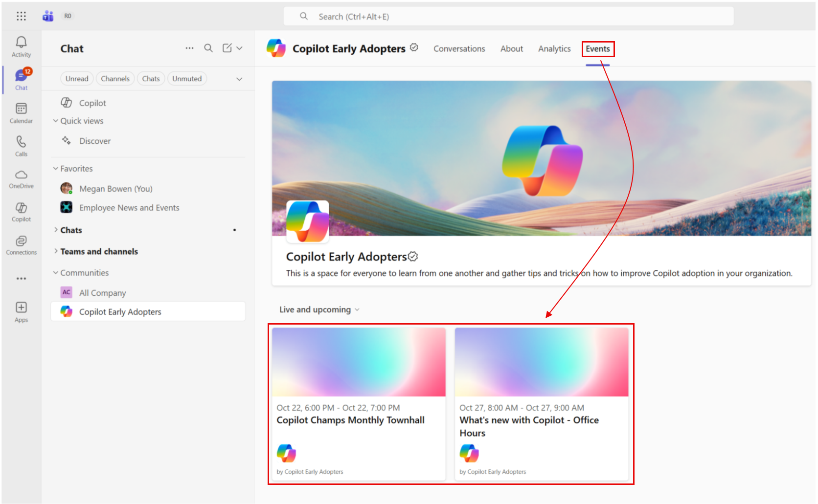Click the Search input field
This screenshot has width=818, height=504.
509,17
